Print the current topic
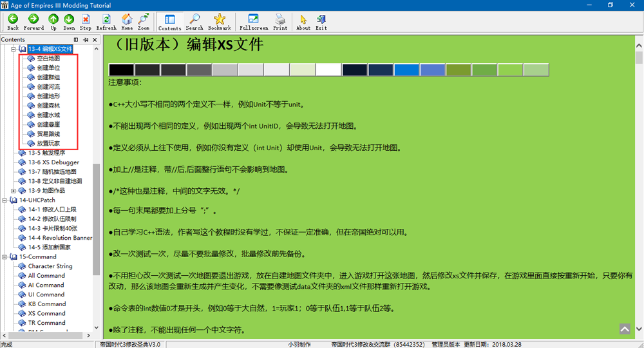Viewport: 644px width, 348px height. 280,22
